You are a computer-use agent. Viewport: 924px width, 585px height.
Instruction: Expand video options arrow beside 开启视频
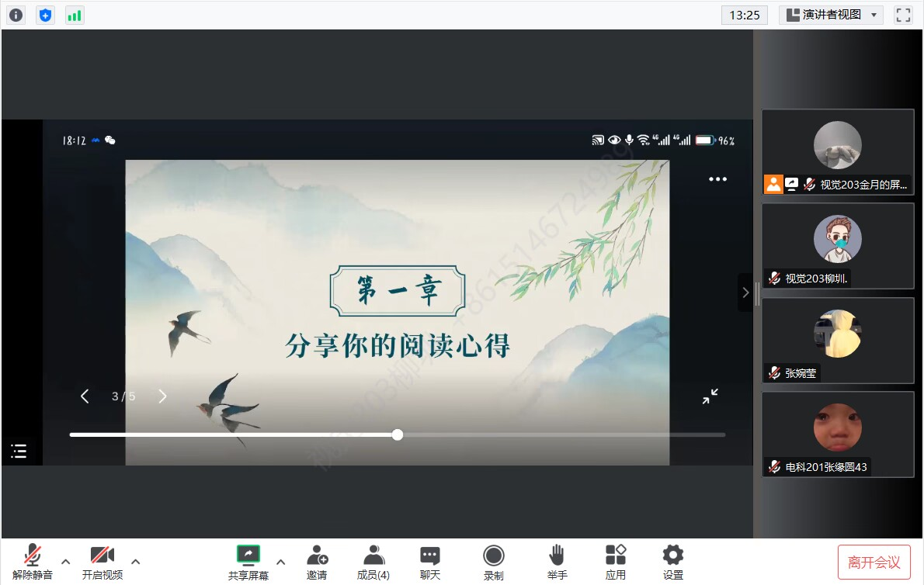[136, 561]
